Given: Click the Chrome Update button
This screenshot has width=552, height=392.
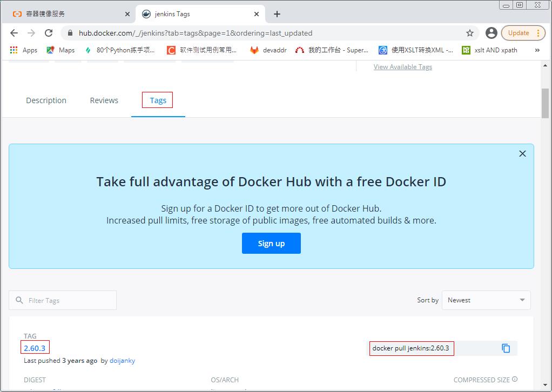Looking at the screenshot, I should click(x=523, y=33).
